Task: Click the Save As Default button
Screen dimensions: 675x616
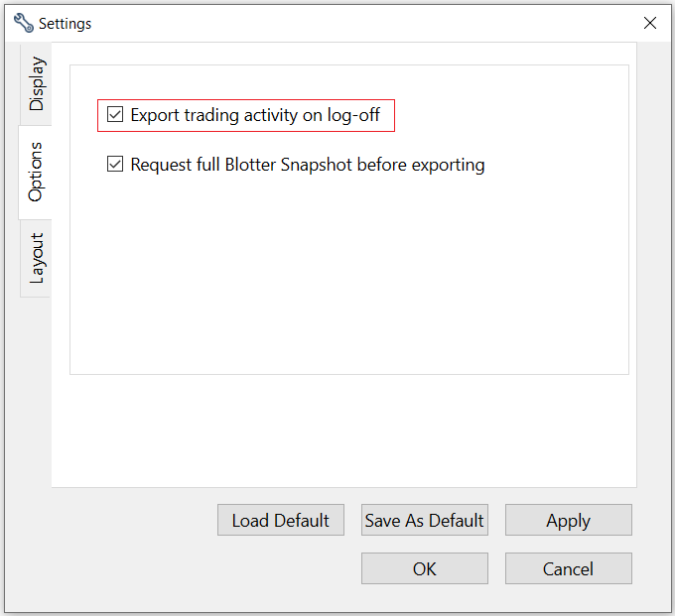Action: (424, 521)
